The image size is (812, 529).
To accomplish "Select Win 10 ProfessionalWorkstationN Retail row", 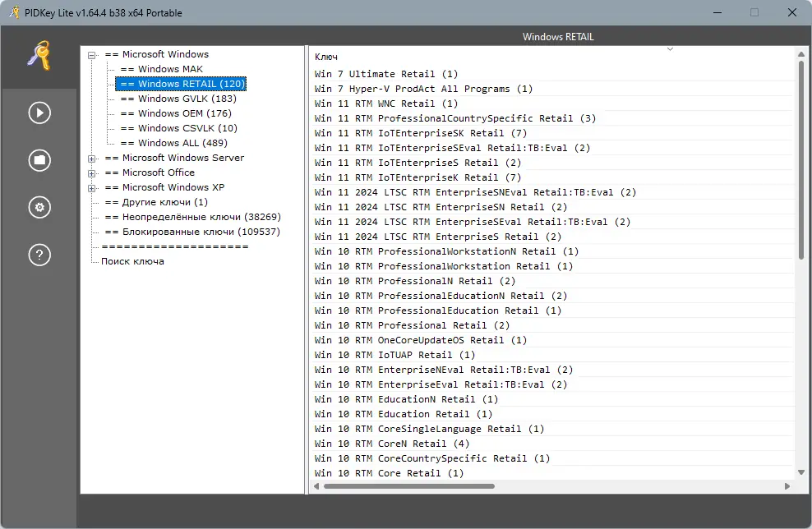I will [x=551, y=251].
